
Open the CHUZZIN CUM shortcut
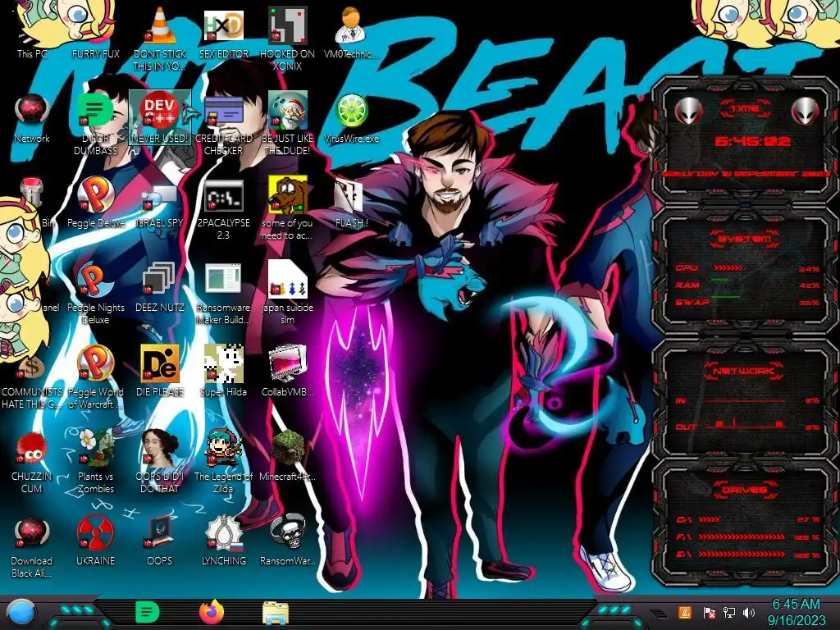pyautogui.click(x=32, y=462)
